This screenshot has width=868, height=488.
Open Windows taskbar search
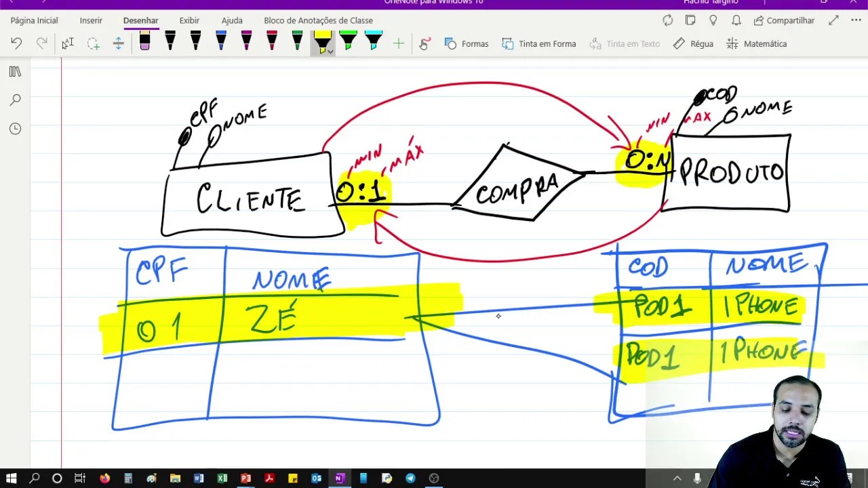point(35,479)
